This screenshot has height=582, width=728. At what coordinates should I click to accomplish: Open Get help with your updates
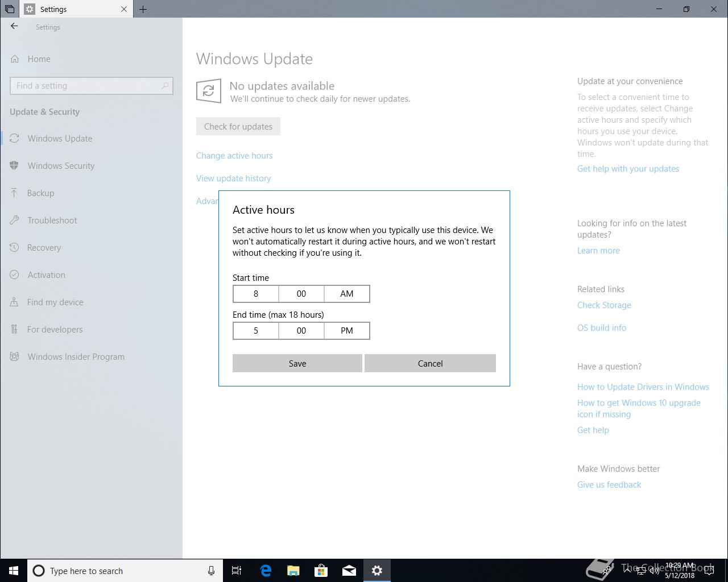(x=628, y=169)
